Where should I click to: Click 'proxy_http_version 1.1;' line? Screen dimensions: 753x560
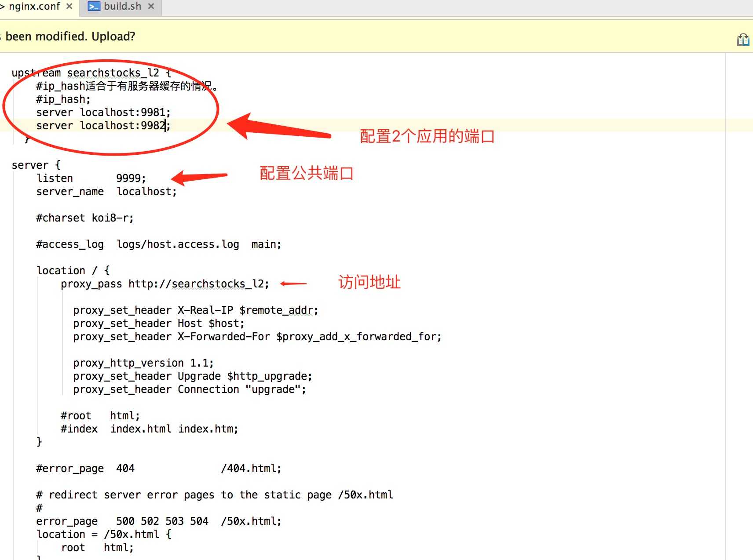143,363
